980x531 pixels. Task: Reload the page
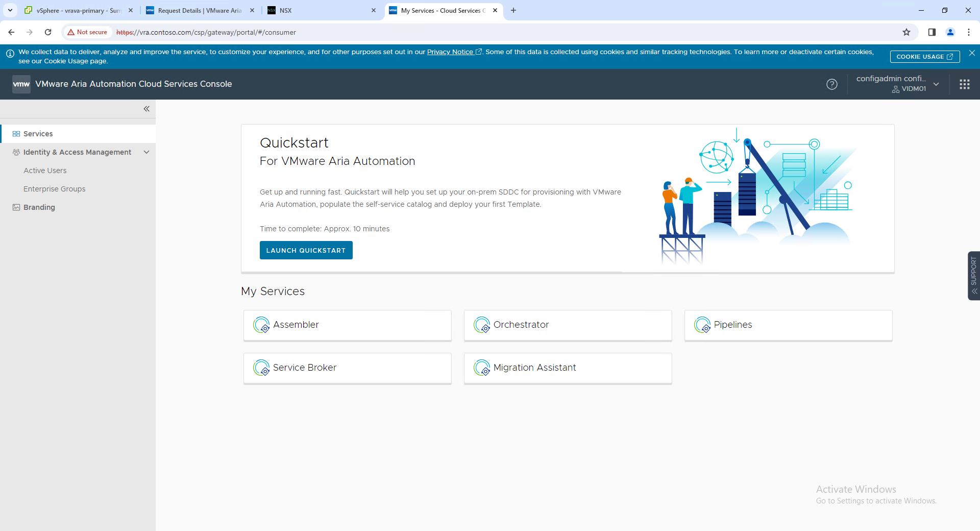click(48, 32)
